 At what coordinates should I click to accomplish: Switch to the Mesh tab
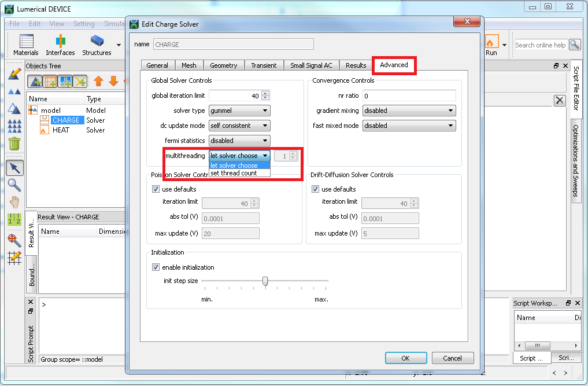(x=189, y=65)
